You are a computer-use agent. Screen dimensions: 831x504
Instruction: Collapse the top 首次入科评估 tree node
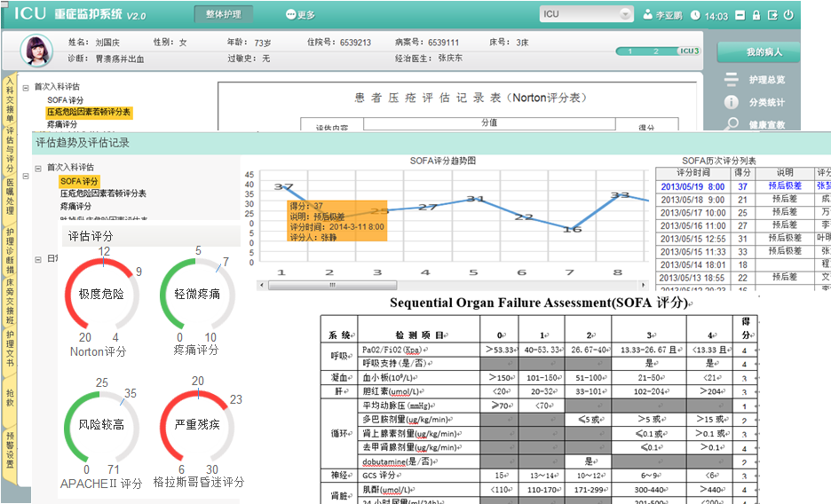click(x=26, y=87)
